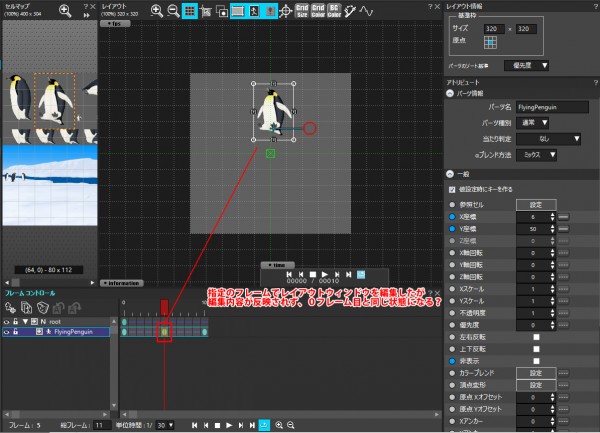Click the Y座標 interpolation curve button
600x433 pixels.
point(563,229)
